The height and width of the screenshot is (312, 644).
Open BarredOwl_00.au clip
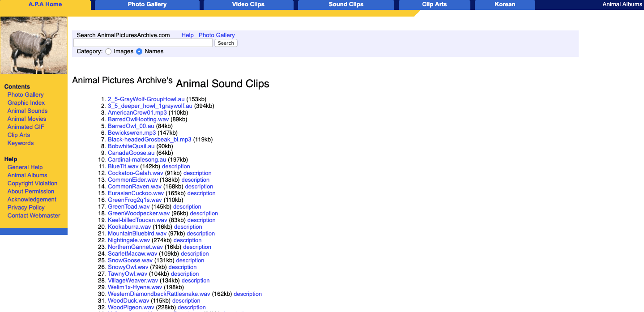coord(131,126)
